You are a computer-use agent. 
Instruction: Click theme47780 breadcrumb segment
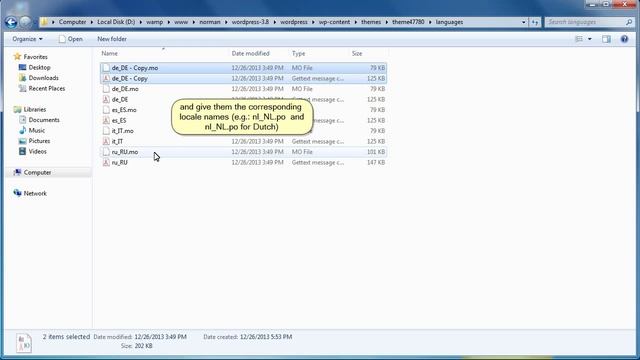pos(408,22)
